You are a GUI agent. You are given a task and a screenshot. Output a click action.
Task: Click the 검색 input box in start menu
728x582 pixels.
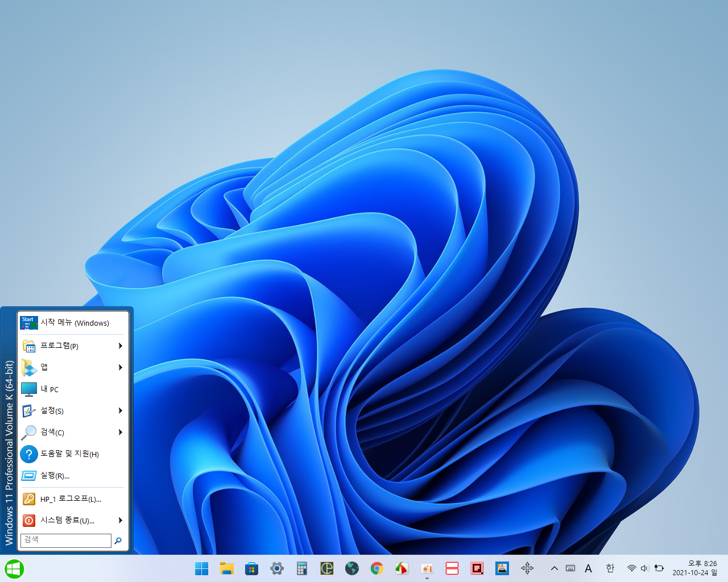coord(66,540)
